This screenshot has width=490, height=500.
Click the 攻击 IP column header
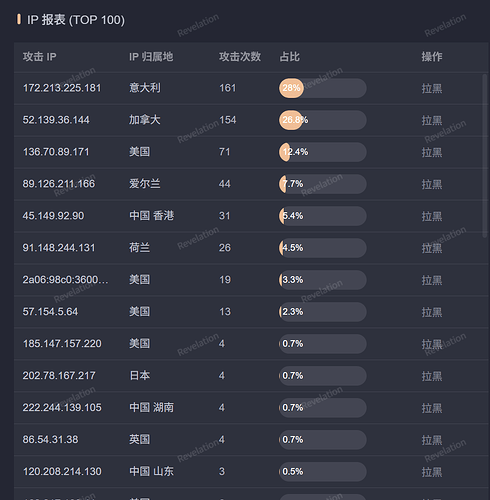pos(39,57)
